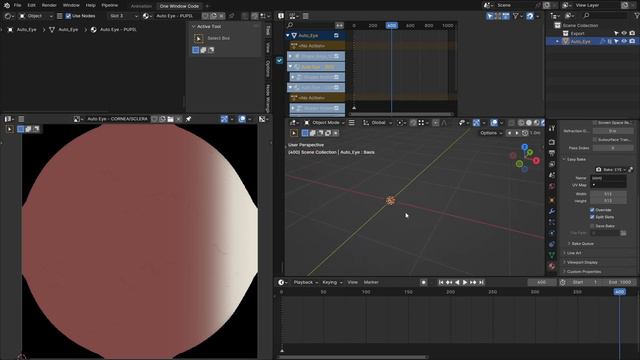Toggle the Use Nodes checkbox
The width and height of the screenshot is (640, 360).
click(x=68, y=16)
